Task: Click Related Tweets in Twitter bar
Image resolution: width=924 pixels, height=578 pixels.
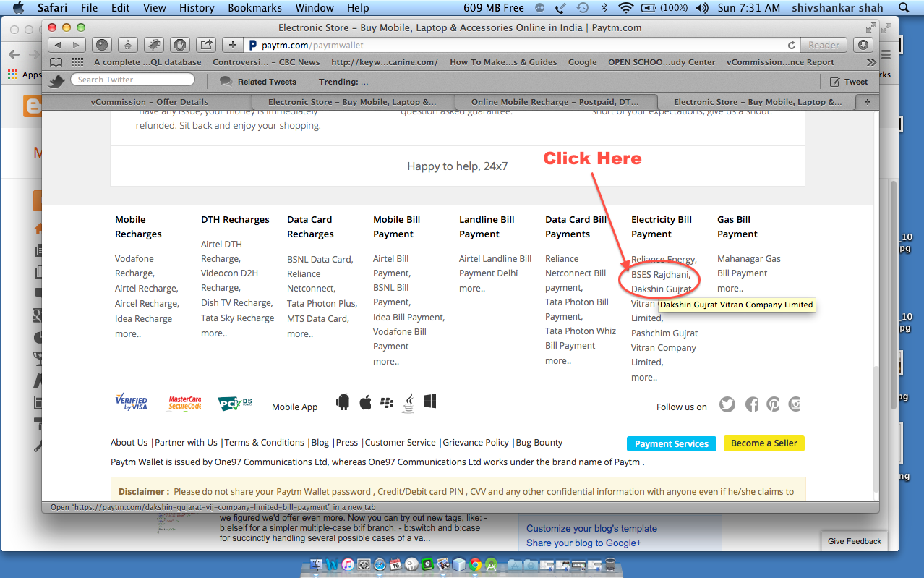Action: coord(258,82)
